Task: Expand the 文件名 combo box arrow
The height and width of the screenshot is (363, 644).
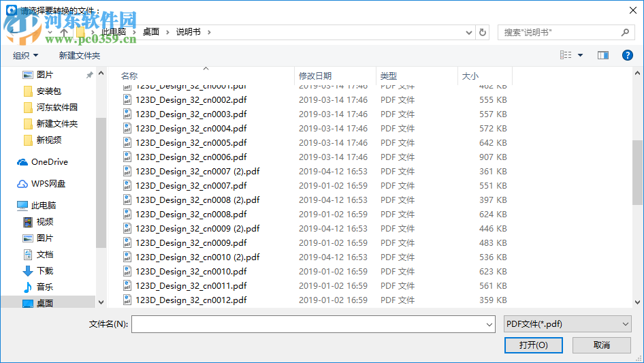Action: tap(489, 324)
